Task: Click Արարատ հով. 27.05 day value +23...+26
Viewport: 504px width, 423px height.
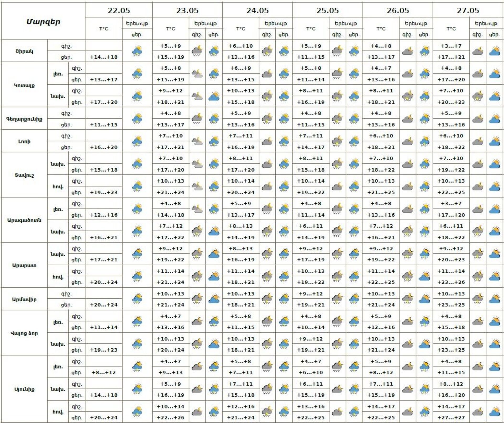Action: pos(451,282)
